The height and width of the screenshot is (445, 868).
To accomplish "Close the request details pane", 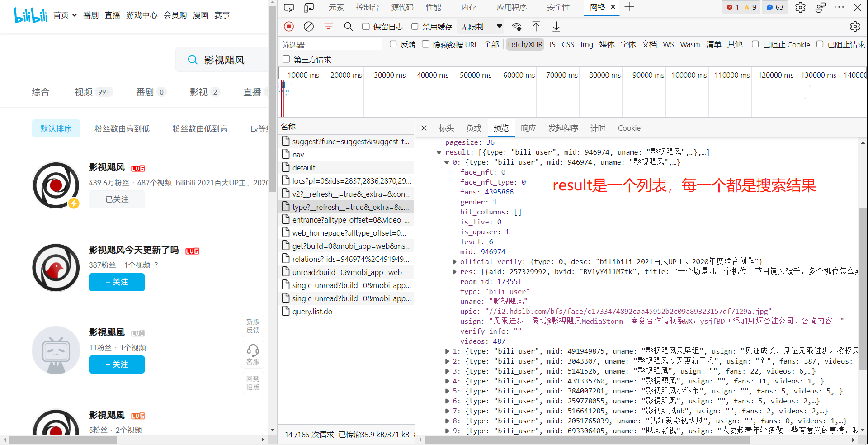I will [424, 128].
